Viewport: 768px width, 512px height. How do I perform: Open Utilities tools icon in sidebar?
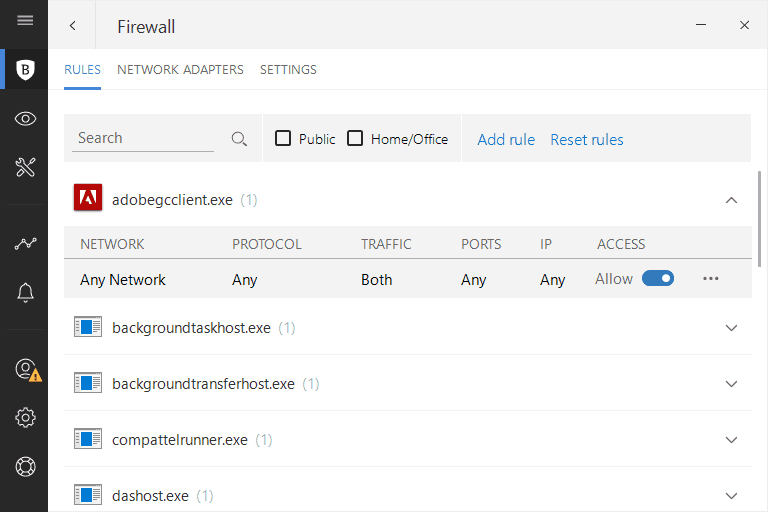coord(25,167)
